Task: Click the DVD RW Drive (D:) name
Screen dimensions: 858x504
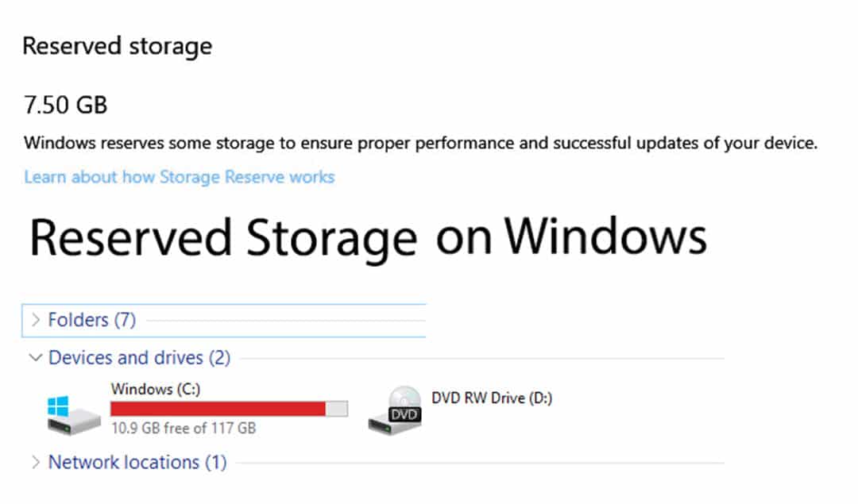Action: [492, 398]
